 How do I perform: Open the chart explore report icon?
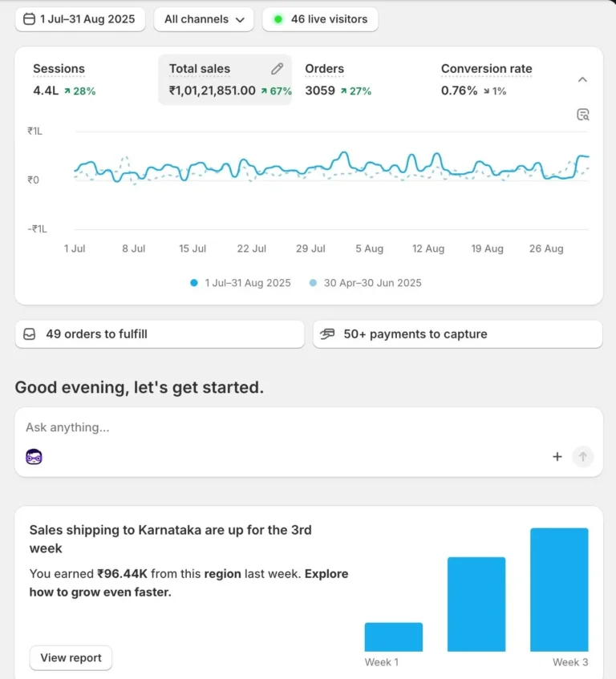[583, 115]
